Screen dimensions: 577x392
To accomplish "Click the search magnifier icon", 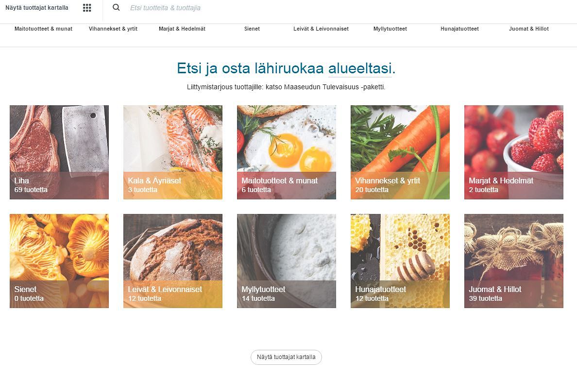I will [x=116, y=7].
